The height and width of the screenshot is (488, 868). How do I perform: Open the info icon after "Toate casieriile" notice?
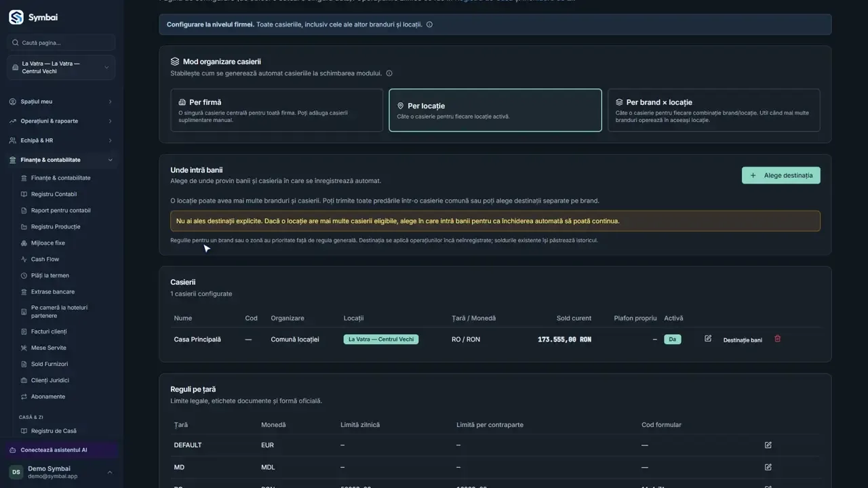[x=429, y=24]
